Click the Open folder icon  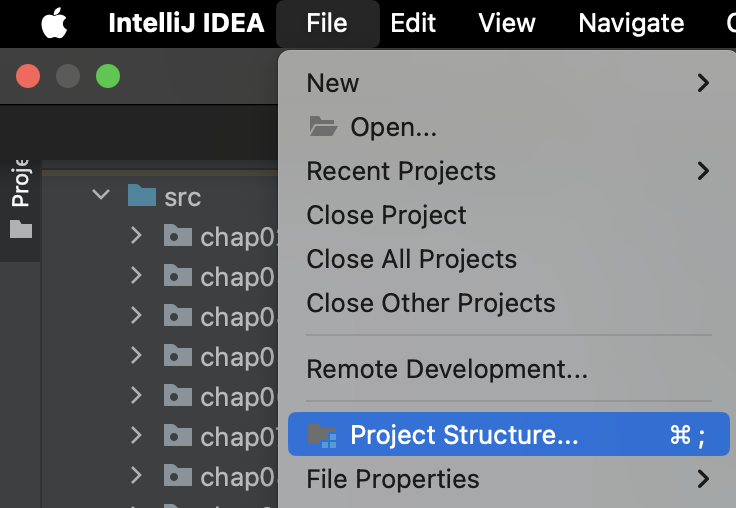(x=322, y=127)
